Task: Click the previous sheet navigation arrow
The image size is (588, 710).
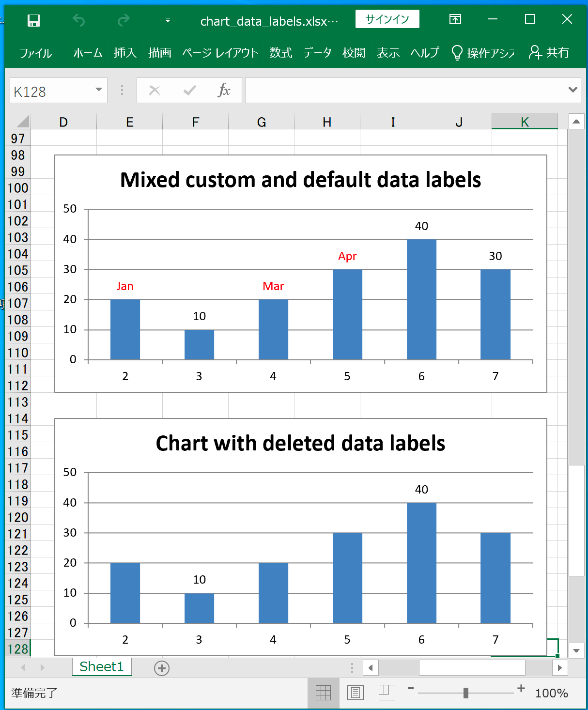Action: 23,667
